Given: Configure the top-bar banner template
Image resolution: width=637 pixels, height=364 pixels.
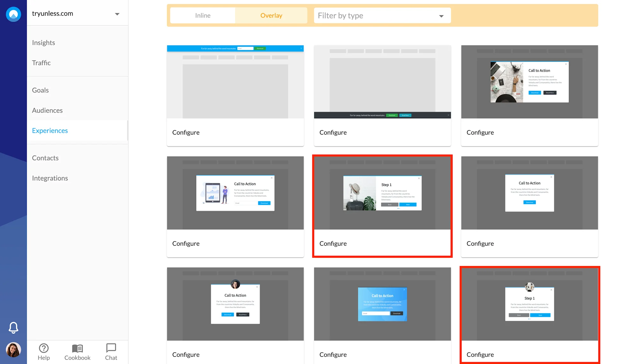Looking at the screenshot, I should coord(186,132).
